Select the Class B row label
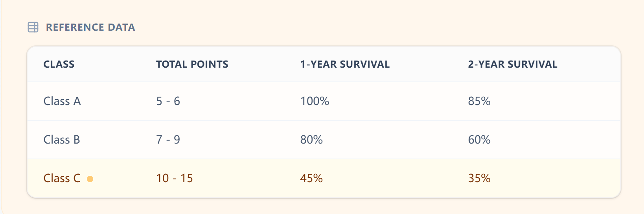The width and height of the screenshot is (644, 214). (62, 140)
